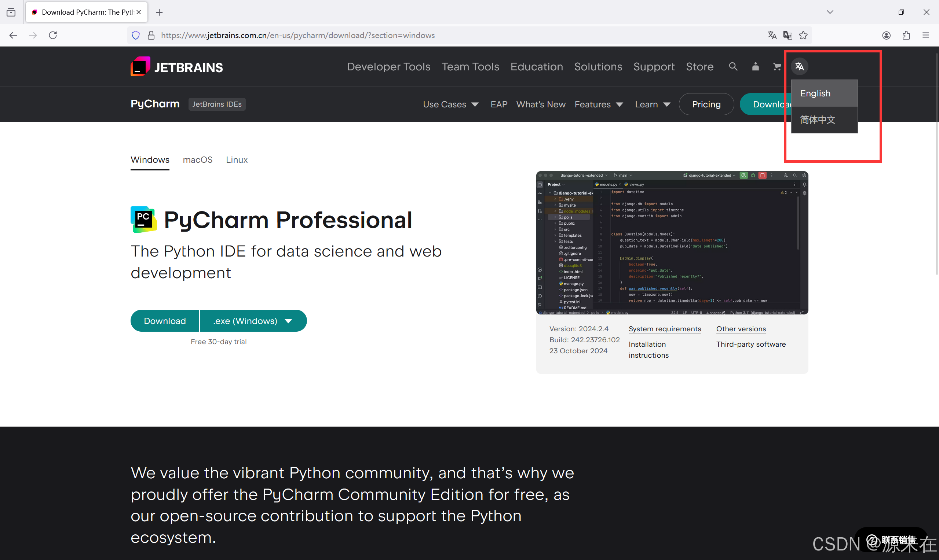The width and height of the screenshot is (939, 560).
Task: Click the Download button for PyCharm Professional
Action: 165,320
